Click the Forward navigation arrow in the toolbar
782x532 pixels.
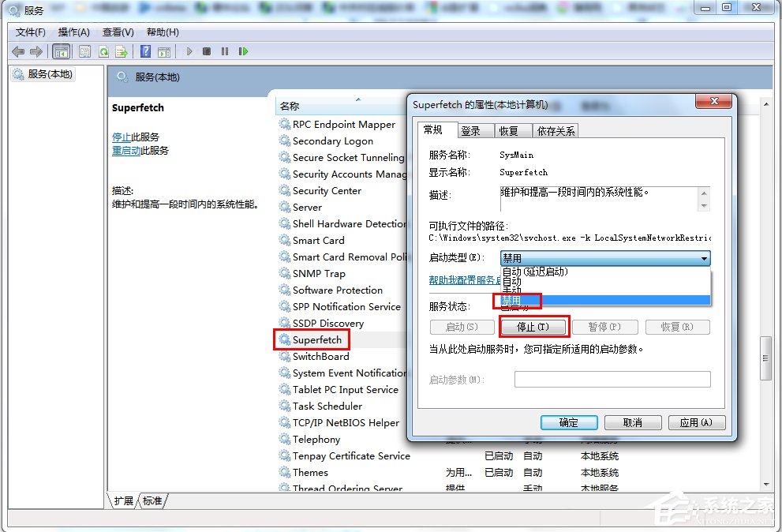pos(35,51)
